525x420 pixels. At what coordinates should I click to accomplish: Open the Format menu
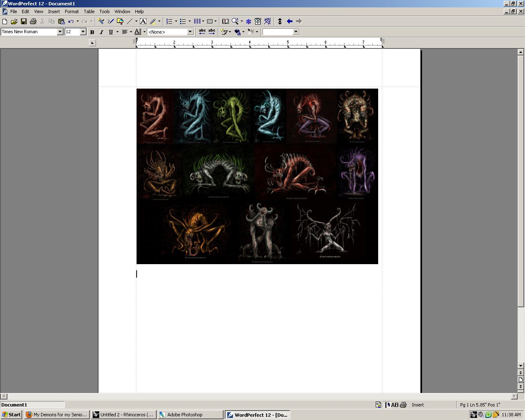tap(72, 11)
